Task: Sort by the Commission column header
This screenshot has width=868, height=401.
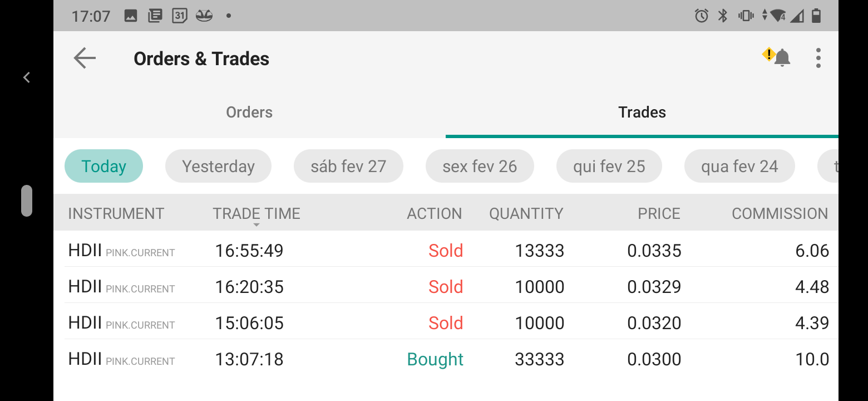Action: pyautogui.click(x=780, y=214)
